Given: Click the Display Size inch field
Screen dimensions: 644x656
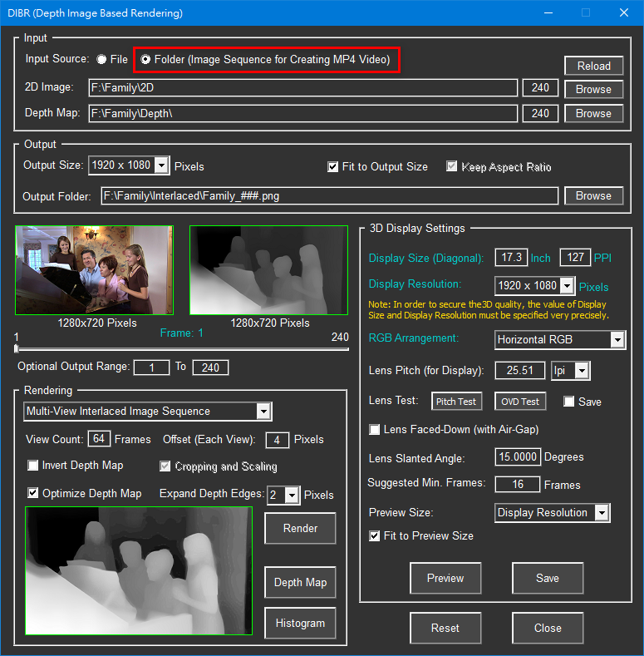Looking at the screenshot, I should pyautogui.click(x=511, y=257).
